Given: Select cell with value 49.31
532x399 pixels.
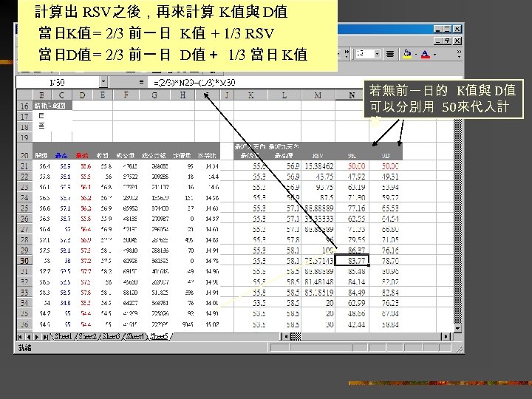Looking at the screenshot, I should point(386,177).
